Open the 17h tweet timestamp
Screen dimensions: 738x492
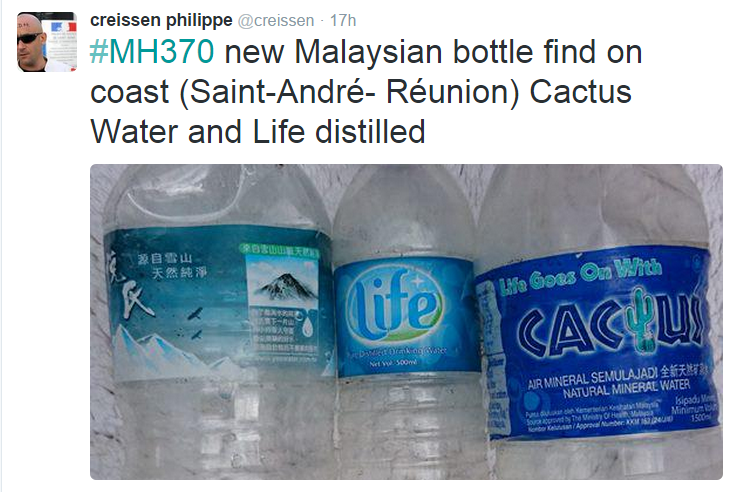(343, 21)
